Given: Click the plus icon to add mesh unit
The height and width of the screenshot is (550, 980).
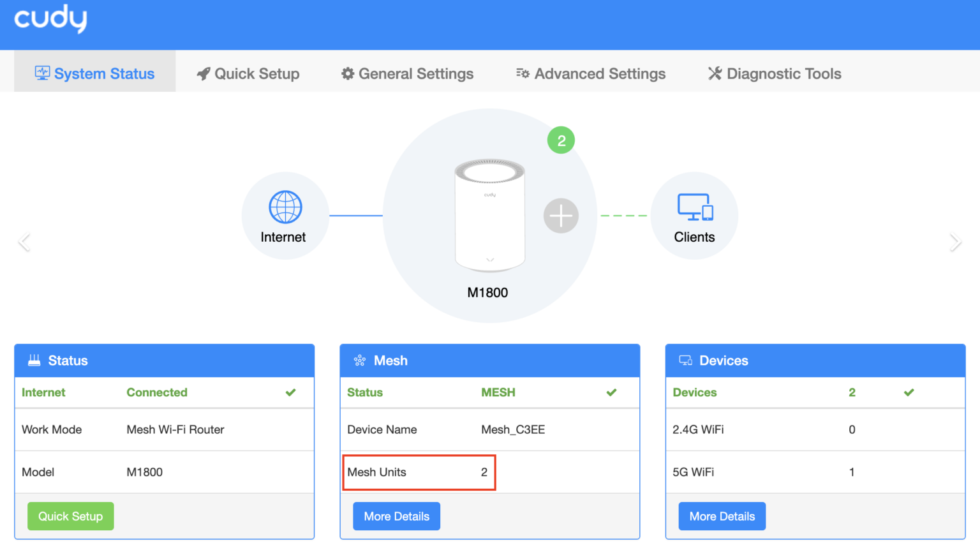Looking at the screenshot, I should click(x=561, y=216).
